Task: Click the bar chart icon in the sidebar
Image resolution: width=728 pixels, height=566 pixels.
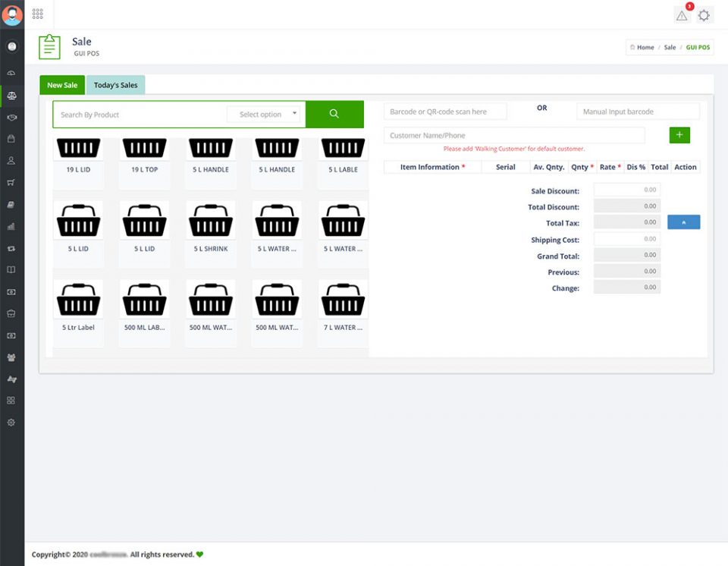Action: (x=11, y=226)
